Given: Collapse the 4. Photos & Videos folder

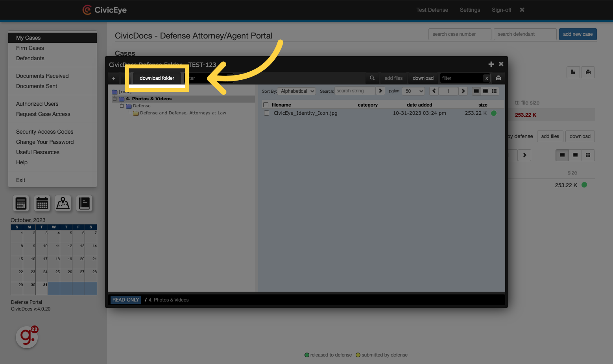Looking at the screenshot, I should click(115, 99).
